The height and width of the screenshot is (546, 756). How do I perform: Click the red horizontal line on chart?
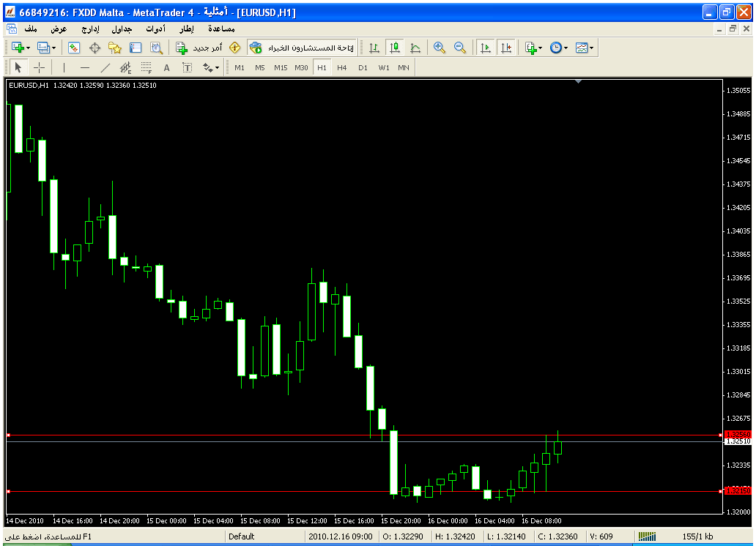coord(293,435)
